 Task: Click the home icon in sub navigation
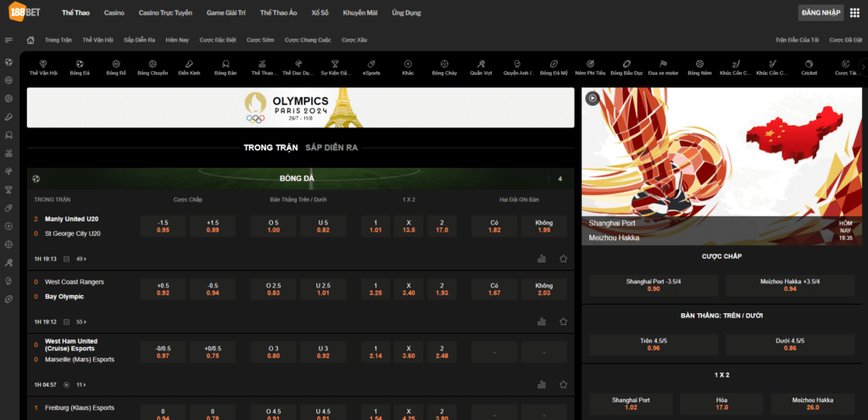(x=31, y=40)
